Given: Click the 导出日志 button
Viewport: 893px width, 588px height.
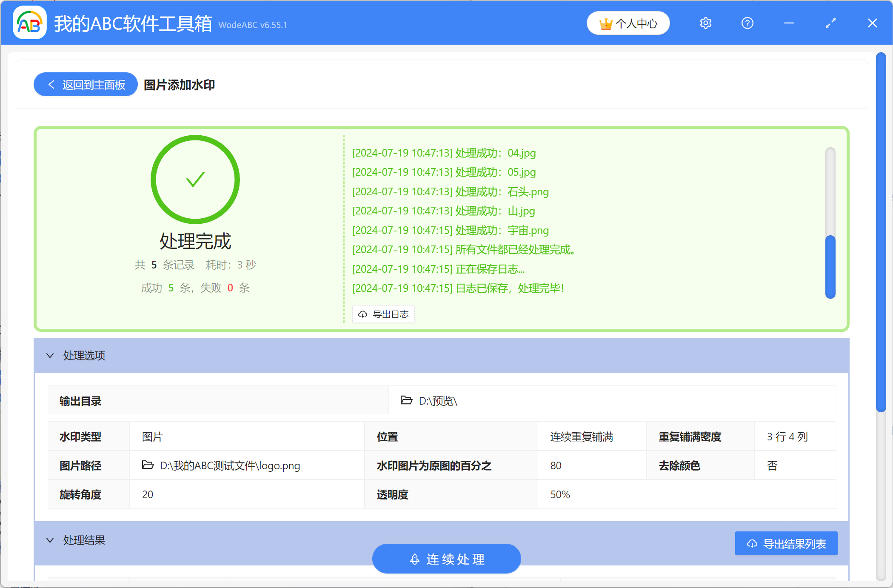Looking at the screenshot, I should [383, 314].
